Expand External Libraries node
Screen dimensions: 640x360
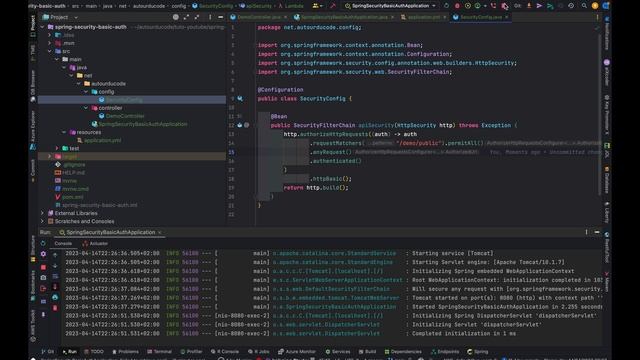click(x=42, y=213)
